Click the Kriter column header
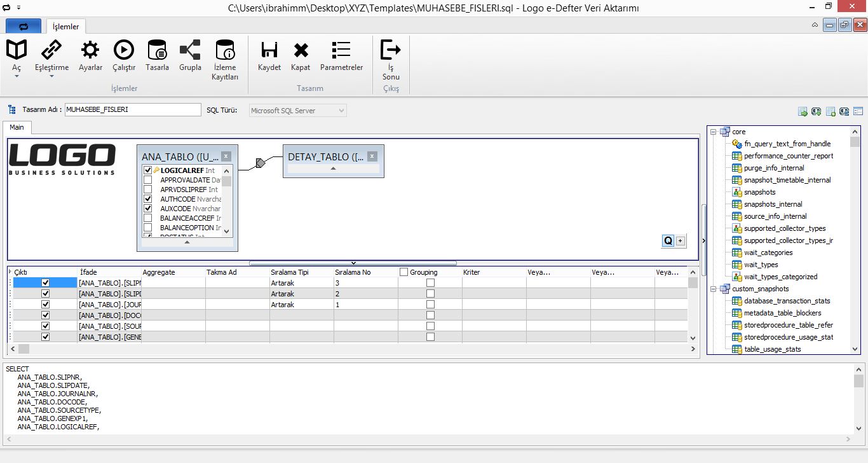This screenshot has width=868, height=463. (x=494, y=272)
